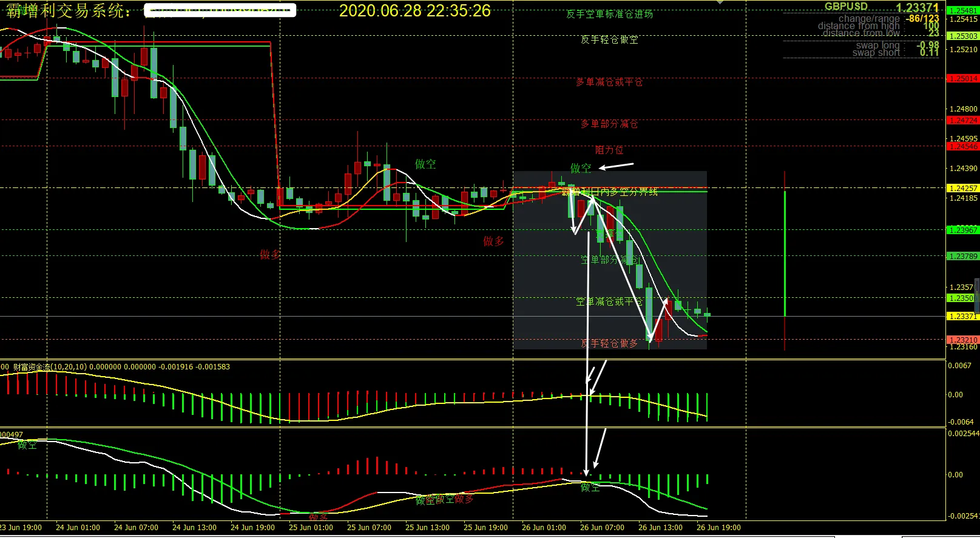This screenshot has height=538, width=980.
Task: Click the red 1.24724 price tag
Action: 963,121
